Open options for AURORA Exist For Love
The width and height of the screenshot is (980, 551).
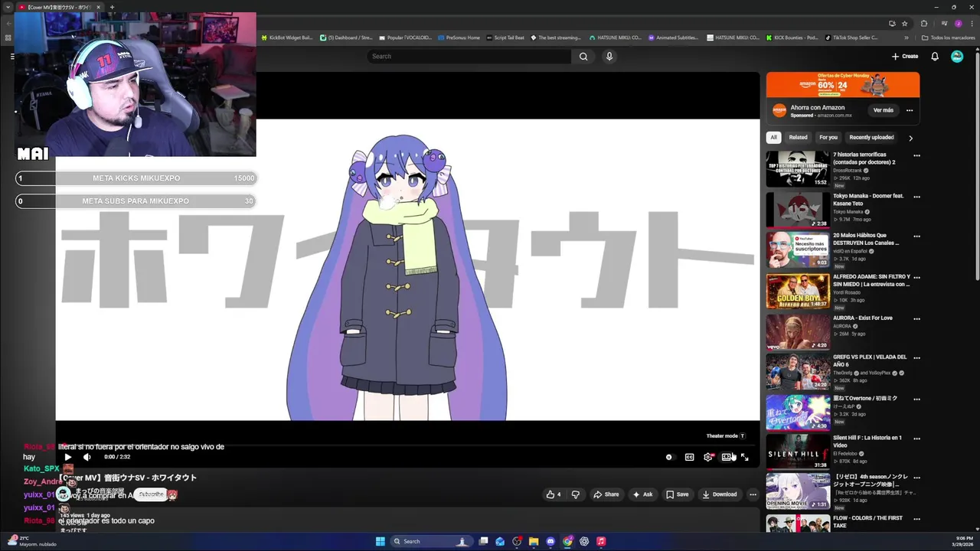coord(916,319)
